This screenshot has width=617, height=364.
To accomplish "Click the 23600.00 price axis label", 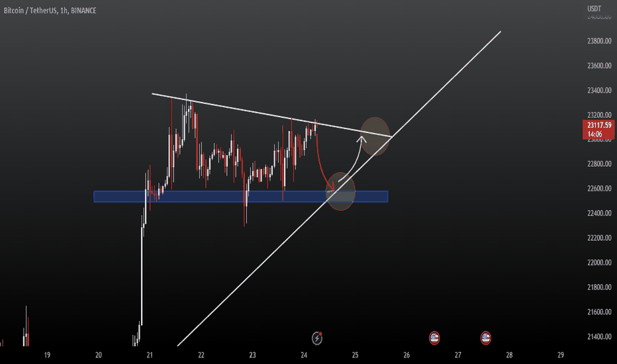I will pos(599,66).
